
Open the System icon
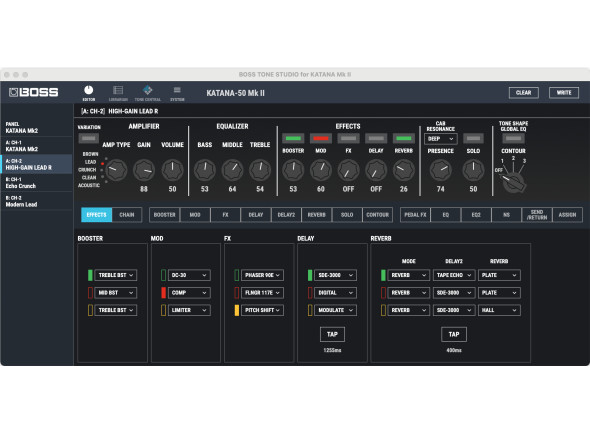(177, 93)
